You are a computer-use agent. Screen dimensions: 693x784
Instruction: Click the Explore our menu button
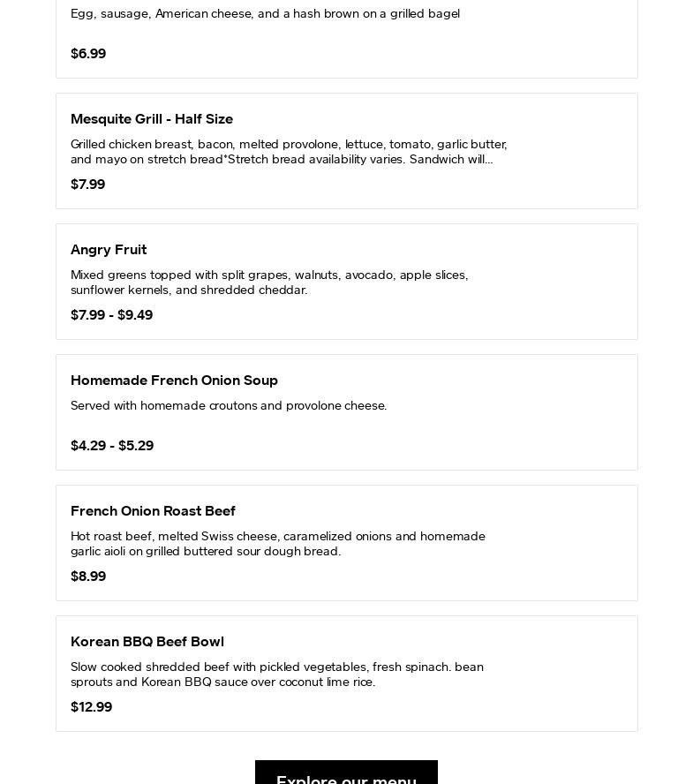tap(346, 775)
